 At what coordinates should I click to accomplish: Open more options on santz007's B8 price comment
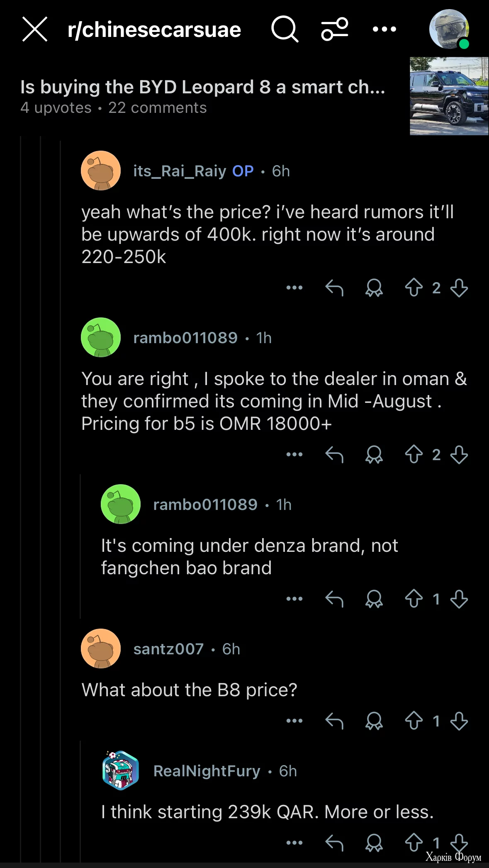click(294, 721)
